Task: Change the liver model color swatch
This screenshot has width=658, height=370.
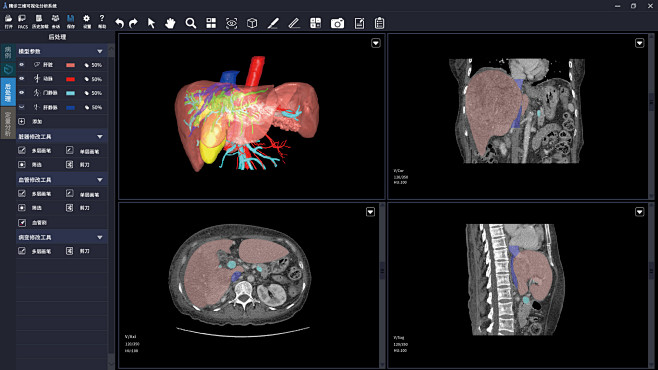Action: (x=70, y=65)
